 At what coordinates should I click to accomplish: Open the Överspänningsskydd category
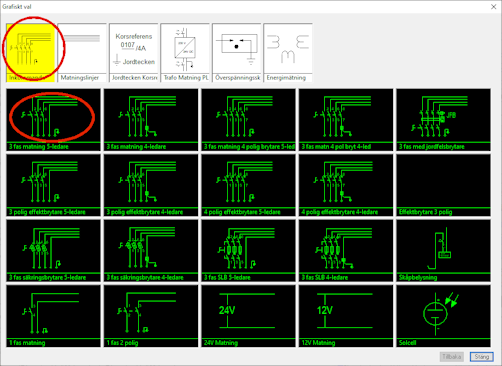pyautogui.click(x=237, y=52)
